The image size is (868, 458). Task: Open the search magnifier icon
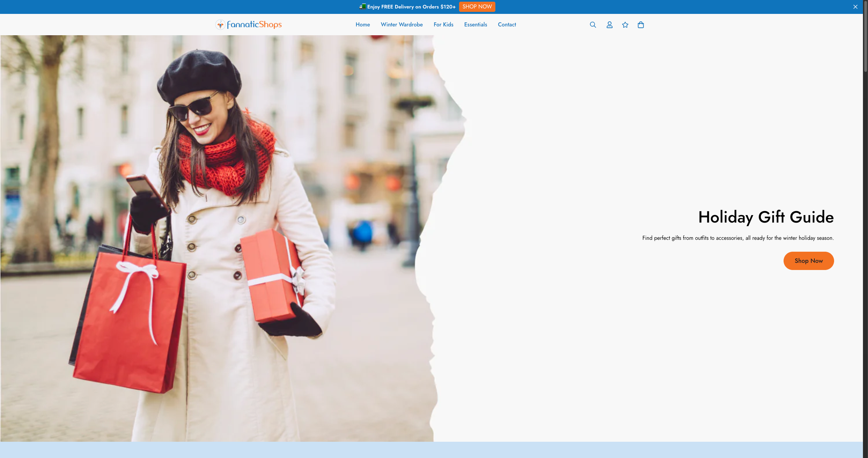click(593, 25)
